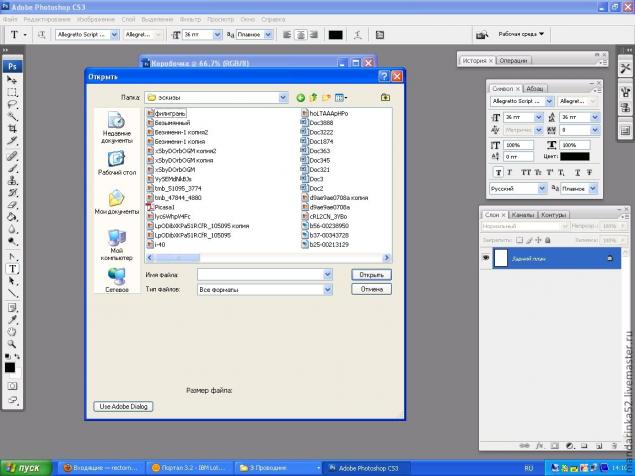Toggle Character and Paragraph palettes icon
635x476 pixels.
(379, 35)
